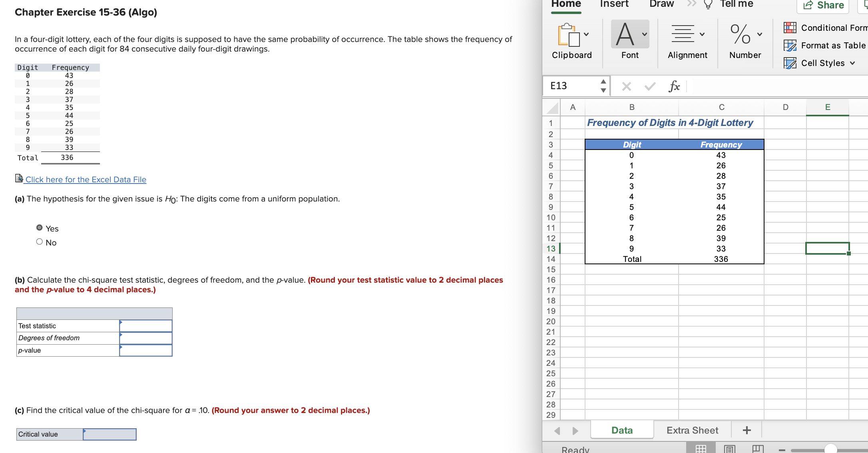Image resolution: width=868 pixels, height=453 pixels.
Task: Switch to the Insert ribbon tab
Action: (614, 4)
